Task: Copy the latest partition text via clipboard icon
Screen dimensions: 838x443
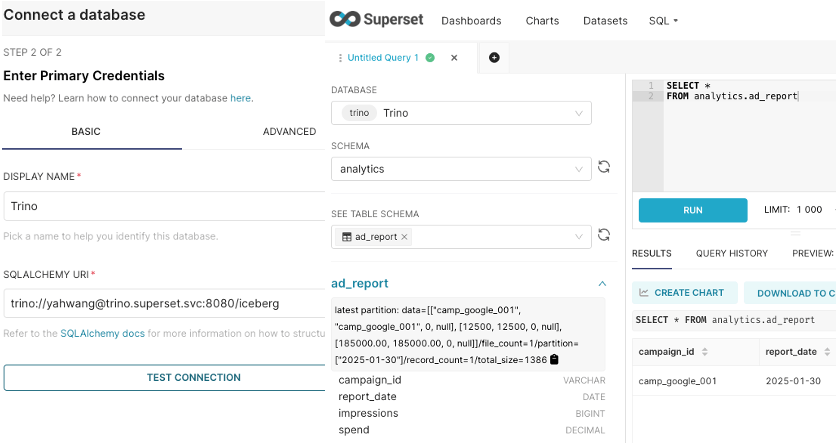Action: pos(554,360)
